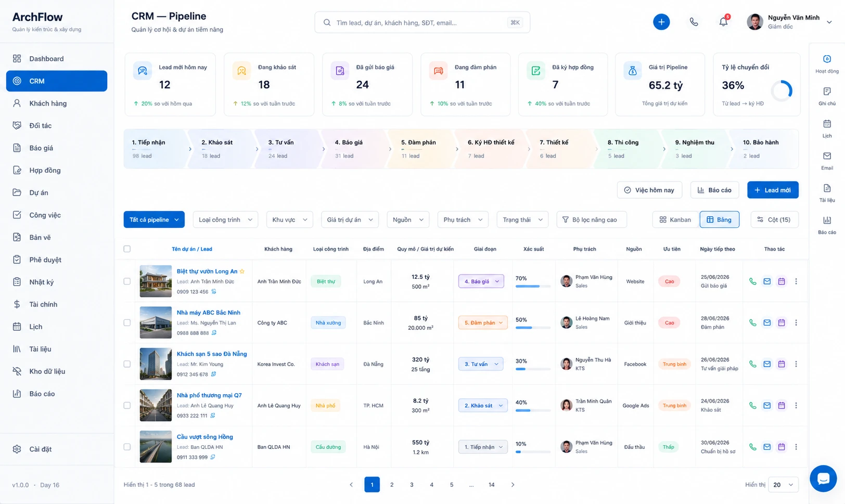Select all leads header checkbox
The width and height of the screenshot is (845, 504).
tap(127, 249)
